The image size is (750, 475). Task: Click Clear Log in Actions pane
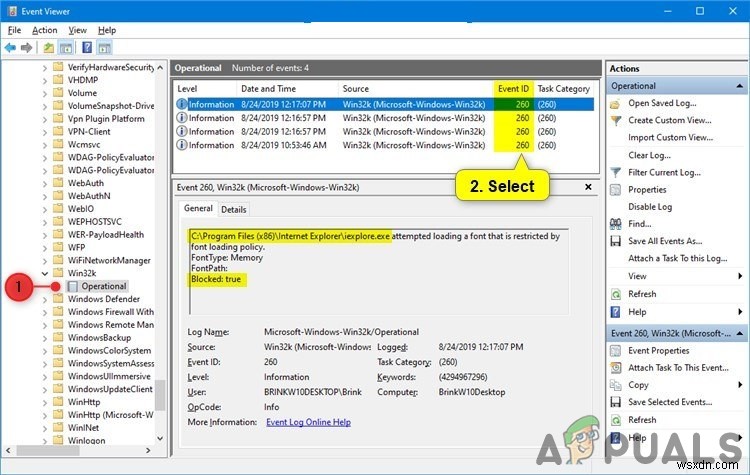(x=649, y=155)
